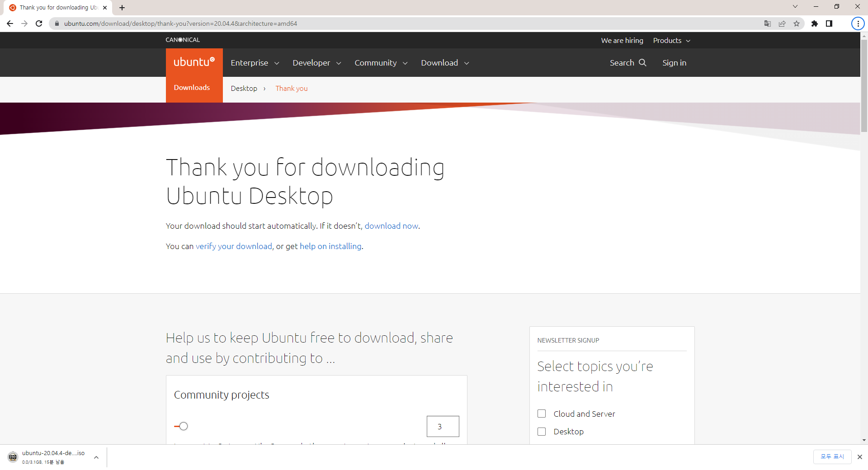The width and height of the screenshot is (868, 470).
Task: Click the browser address bar URL
Action: [180, 23]
